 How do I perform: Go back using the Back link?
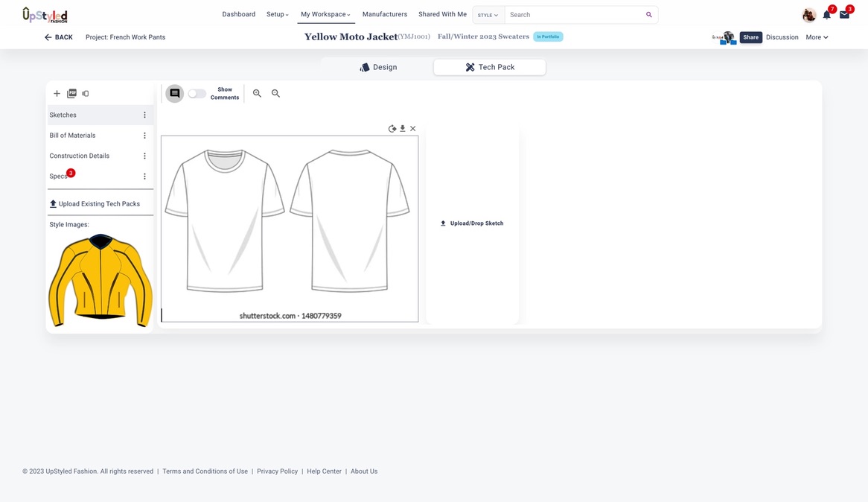click(x=58, y=37)
